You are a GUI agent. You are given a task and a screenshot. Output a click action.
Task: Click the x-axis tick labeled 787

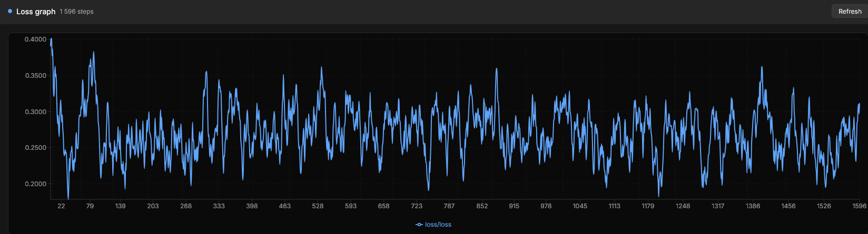coord(449,206)
